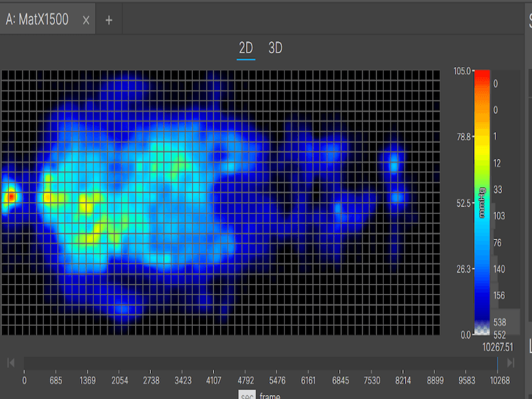
Task: Switch timeline units to frame
Action: point(269,395)
